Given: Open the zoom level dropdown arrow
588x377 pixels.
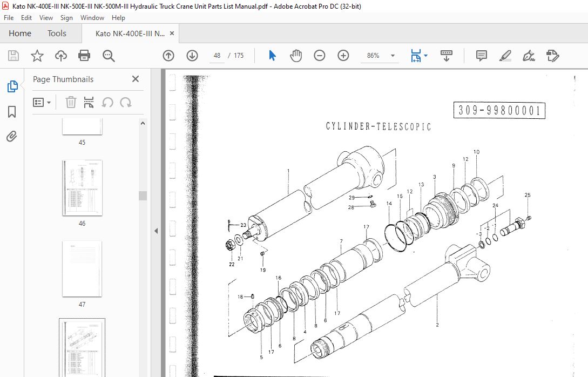Looking at the screenshot, I should click(x=393, y=56).
